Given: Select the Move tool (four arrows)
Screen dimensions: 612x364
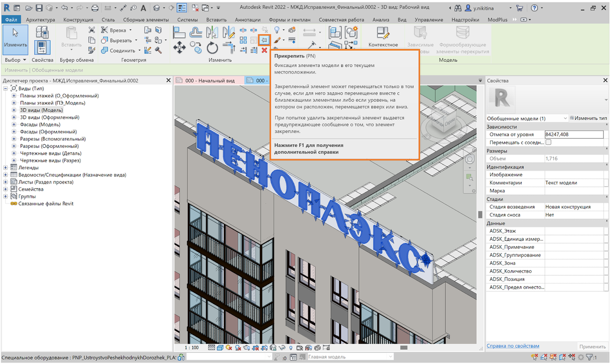Looking at the screenshot, I should 180,47.
